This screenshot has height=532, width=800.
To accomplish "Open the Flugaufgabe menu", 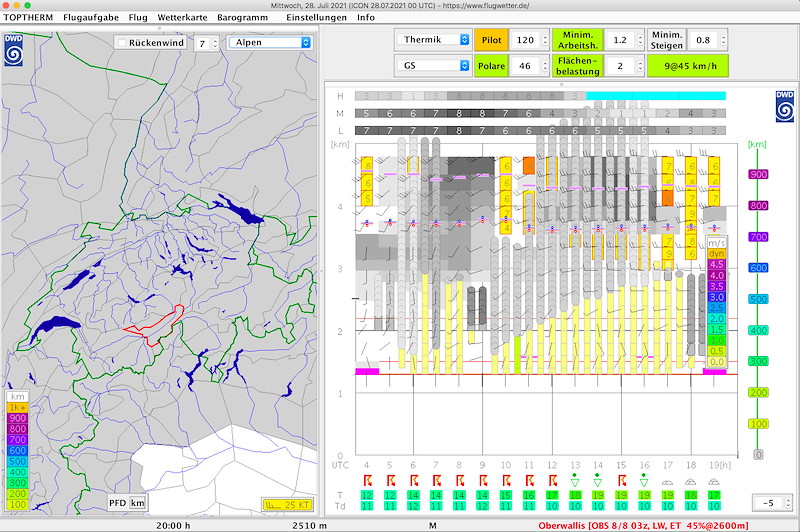I will (91, 17).
